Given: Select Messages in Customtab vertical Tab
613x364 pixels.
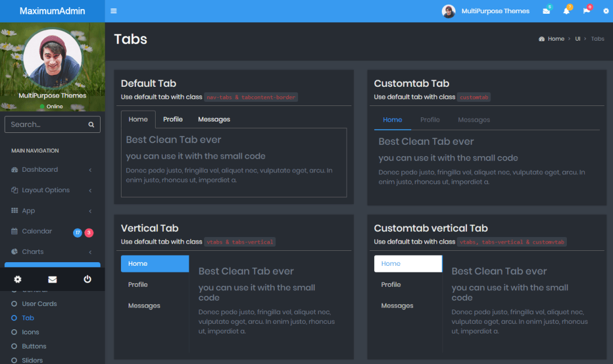Looking at the screenshot, I should 408,306.
